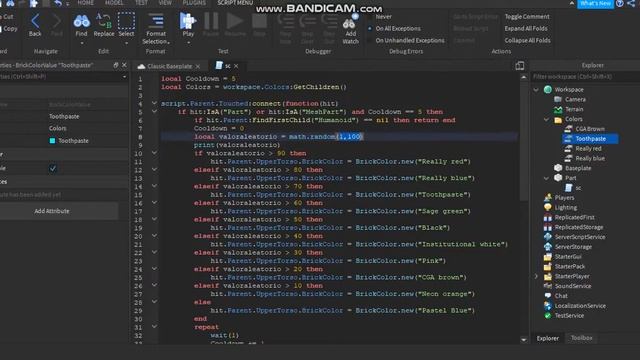Select Toothpaste in Explorer tree

click(x=590, y=139)
